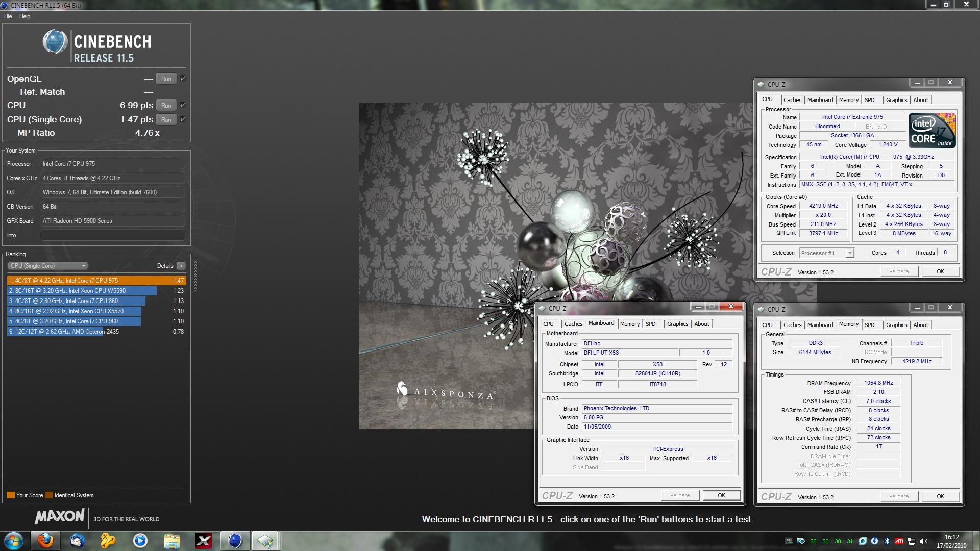Open About tab in Memory CPU-Z window
980x551 pixels.
pos(921,325)
